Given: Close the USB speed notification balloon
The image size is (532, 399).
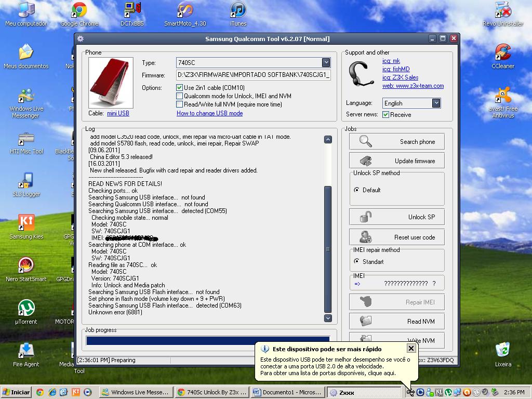Looking at the screenshot, I should pyautogui.click(x=411, y=349).
